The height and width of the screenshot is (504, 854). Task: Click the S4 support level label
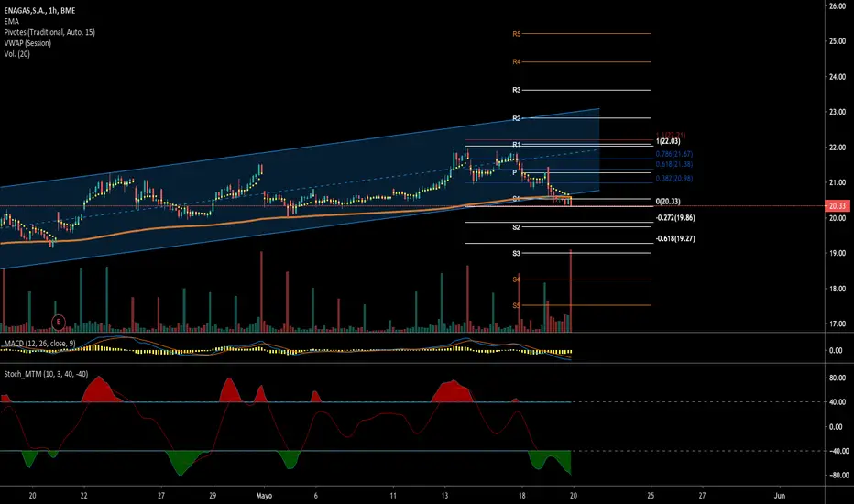[516, 279]
